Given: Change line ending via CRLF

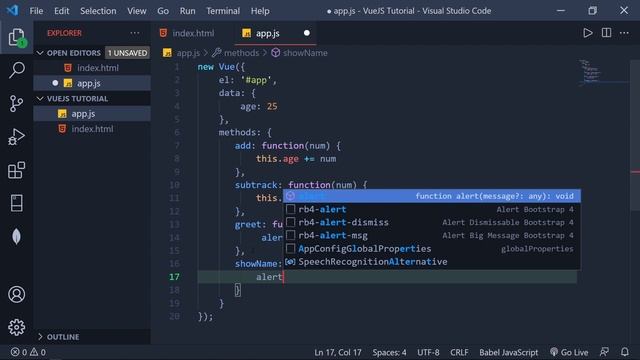Looking at the screenshot, I should (459, 352).
